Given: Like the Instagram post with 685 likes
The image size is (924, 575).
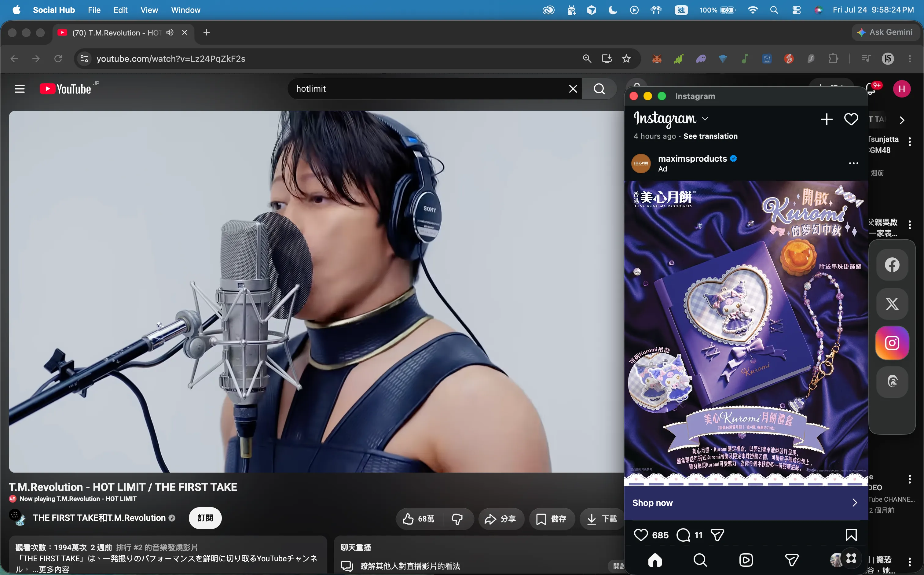Looking at the screenshot, I should (x=641, y=535).
